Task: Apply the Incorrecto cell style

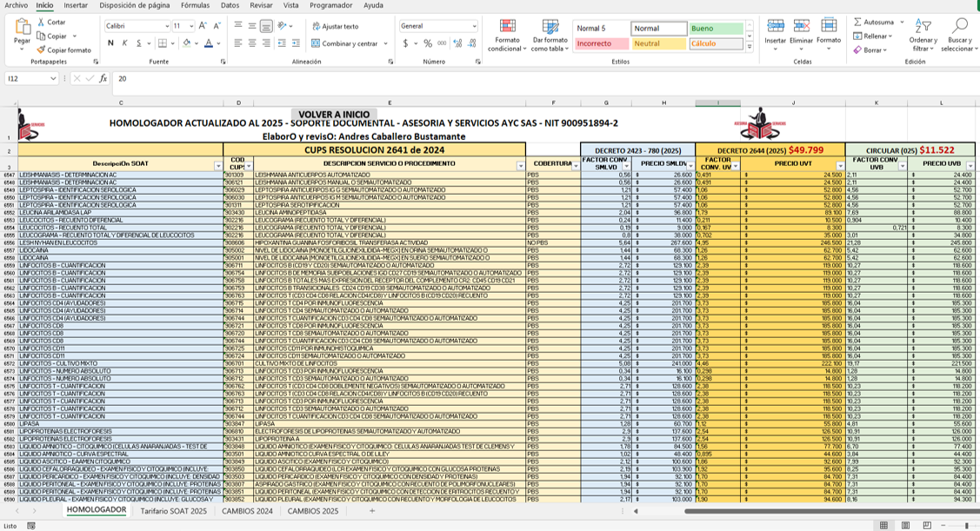Action: point(601,43)
